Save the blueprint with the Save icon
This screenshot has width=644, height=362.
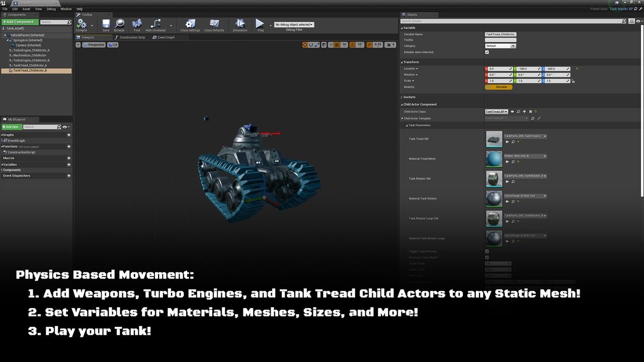pyautogui.click(x=106, y=25)
